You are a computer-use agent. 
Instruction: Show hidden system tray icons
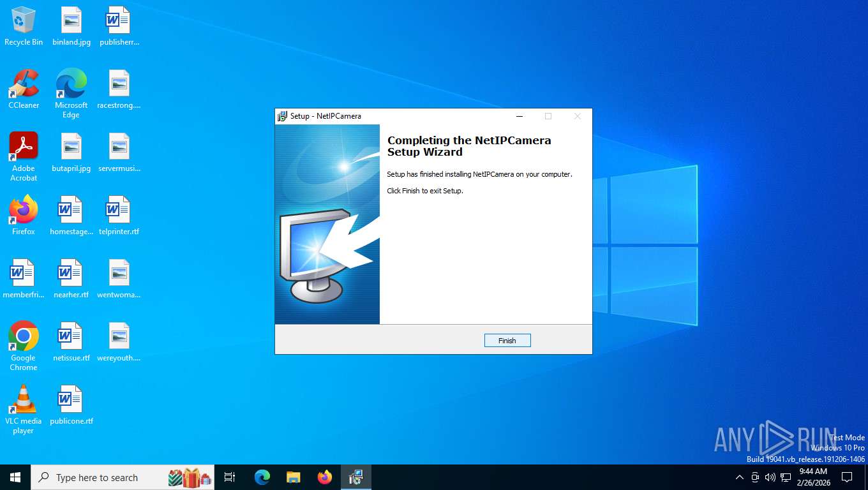[x=740, y=477]
